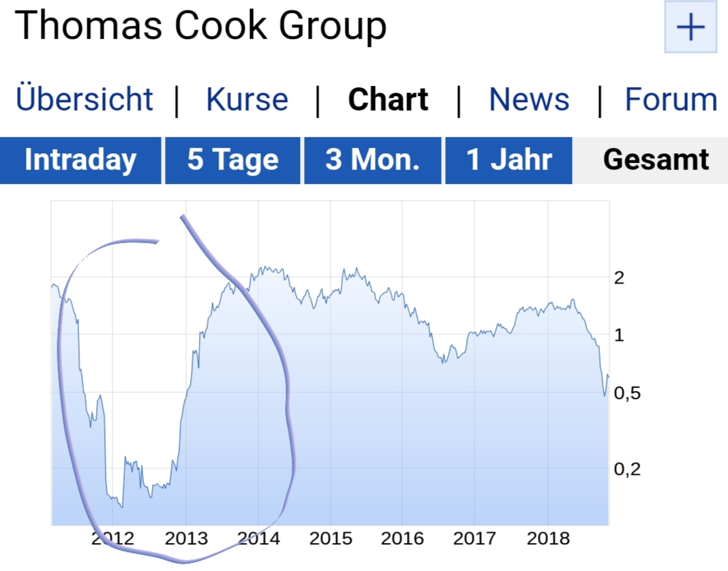Open the News section for Thomas Cook
728x571 pixels.
529,99
